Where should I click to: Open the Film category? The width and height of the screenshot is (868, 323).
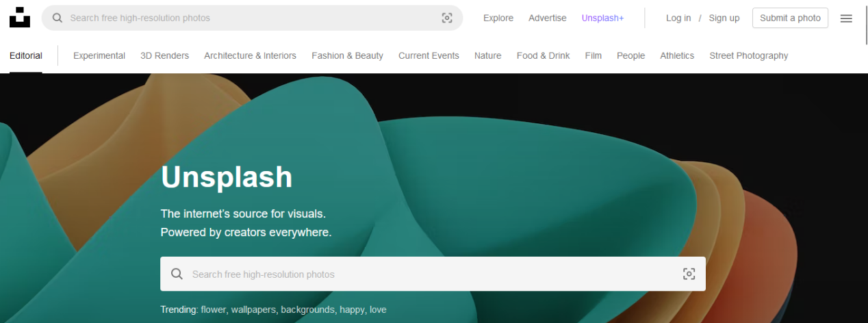[593, 55]
